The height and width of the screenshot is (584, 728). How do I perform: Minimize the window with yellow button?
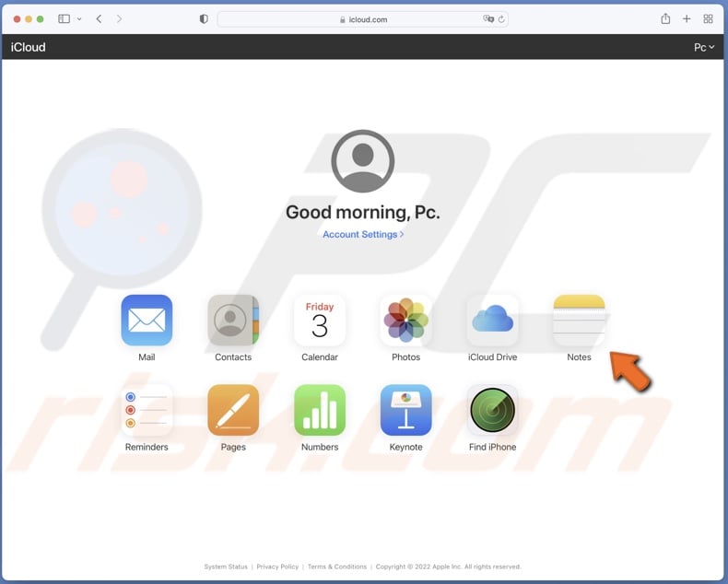click(x=29, y=19)
